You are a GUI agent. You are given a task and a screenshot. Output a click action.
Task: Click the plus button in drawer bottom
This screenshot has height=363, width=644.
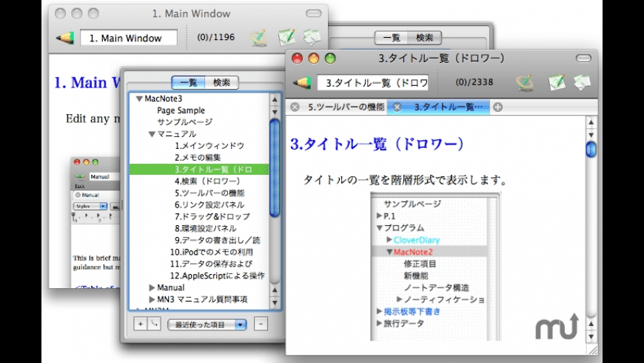tap(141, 324)
